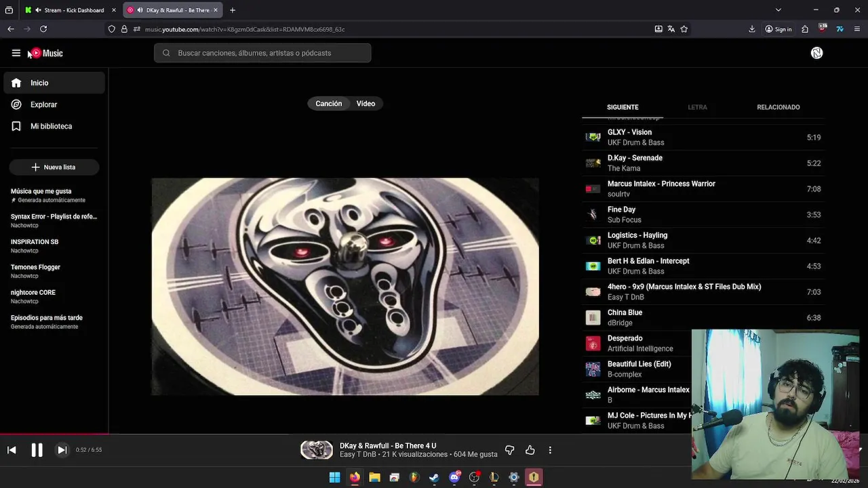868x488 pixels.
Task: Click Desperado queue thumbnail
Action: point(593,344)
